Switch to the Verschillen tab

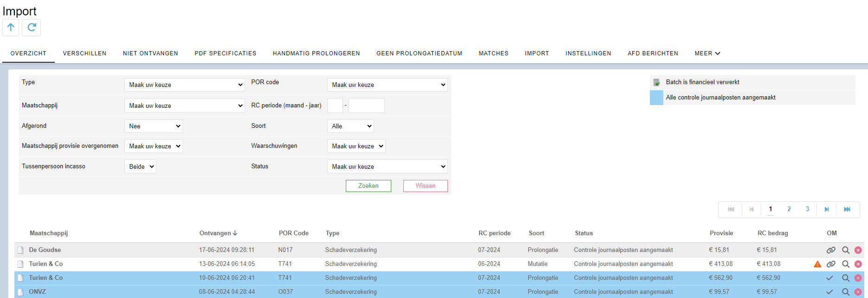coord(84,53)
